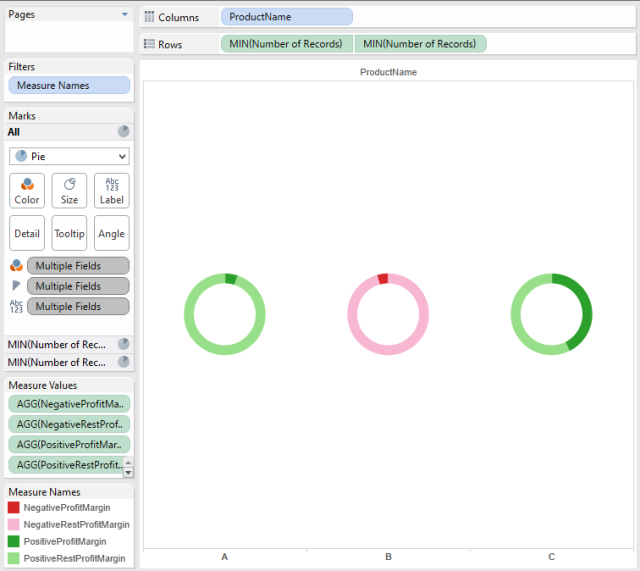Select the second MIN(Number of Records) Rows pill

point(421,44)
